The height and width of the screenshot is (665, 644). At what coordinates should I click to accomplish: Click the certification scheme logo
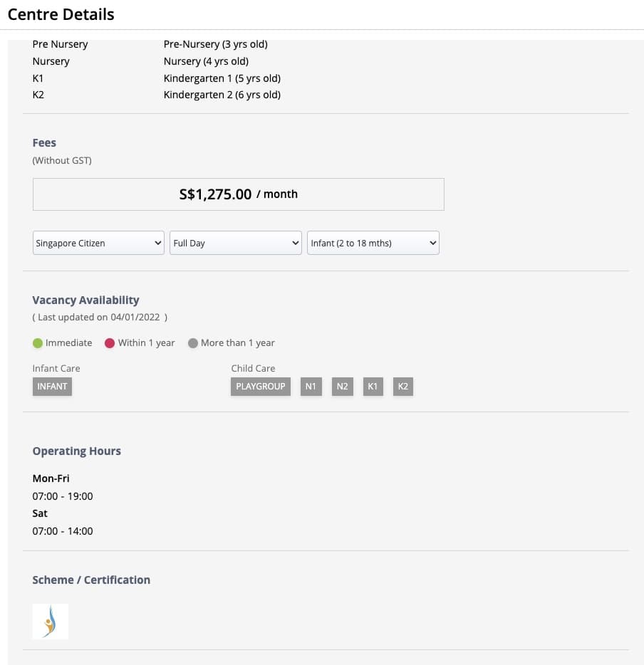click(51, 622)
